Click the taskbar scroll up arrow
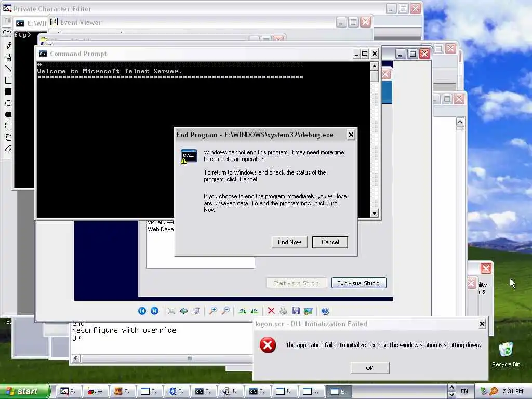 point(451,388)
